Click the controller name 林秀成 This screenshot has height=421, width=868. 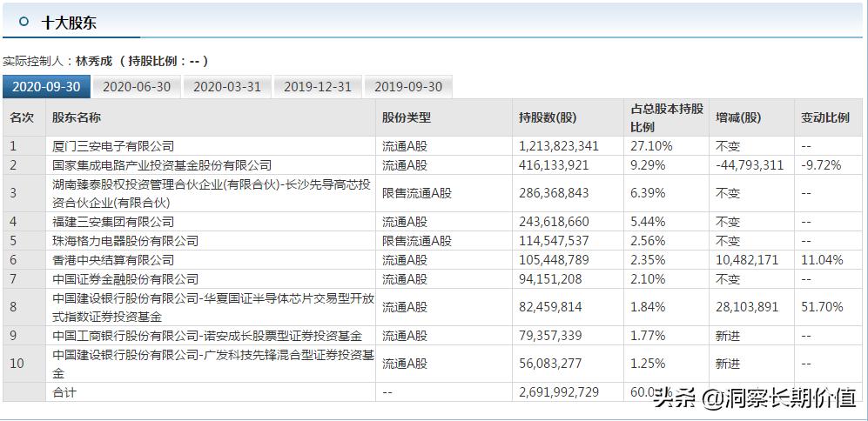93,61
